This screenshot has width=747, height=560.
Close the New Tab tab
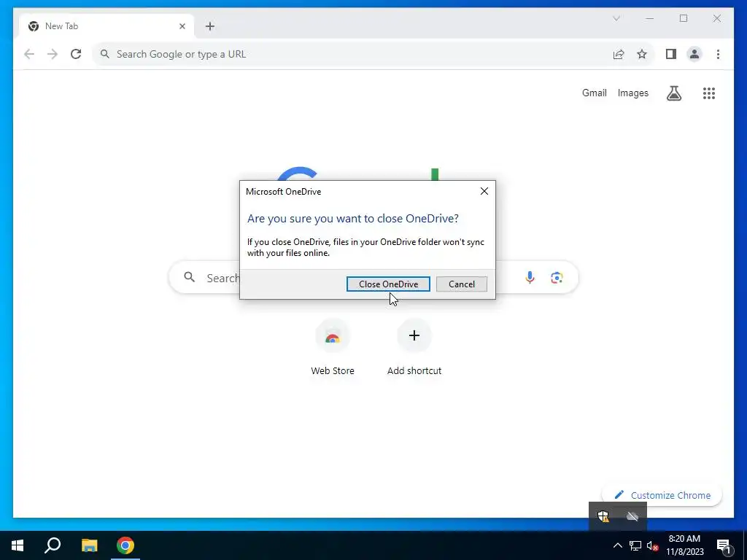pyautogui.click(x=182, y=26)
